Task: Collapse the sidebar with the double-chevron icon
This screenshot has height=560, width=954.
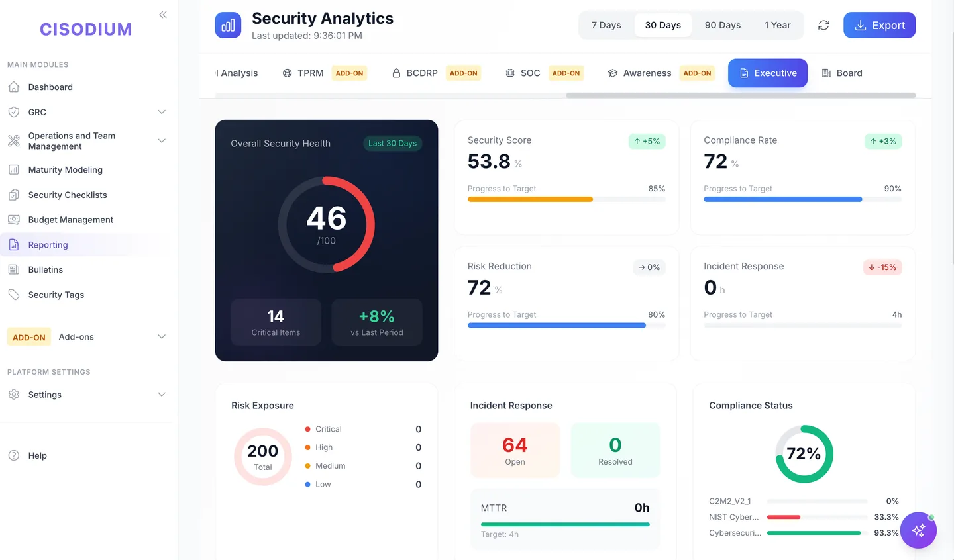Action: [163, 15]
